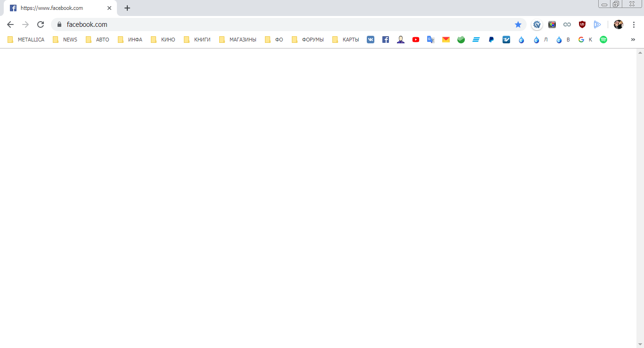This screenshot has width=644, height=348.
Task: Expand the NEWS bookmarks folder
Action: [x=65, y=40]
